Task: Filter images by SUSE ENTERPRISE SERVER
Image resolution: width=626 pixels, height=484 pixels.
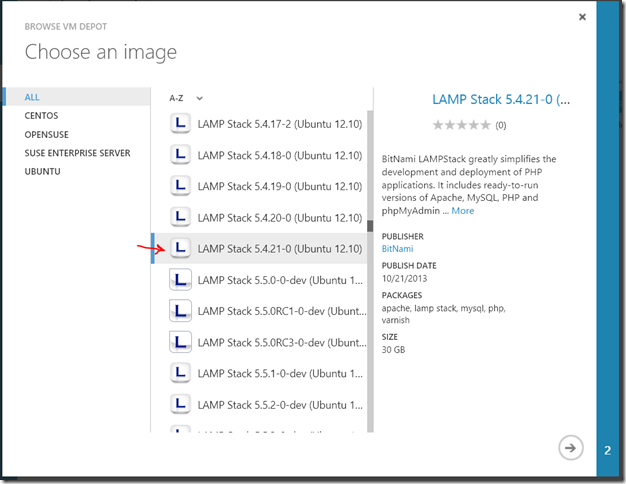Action: click(x=77, y=153)
